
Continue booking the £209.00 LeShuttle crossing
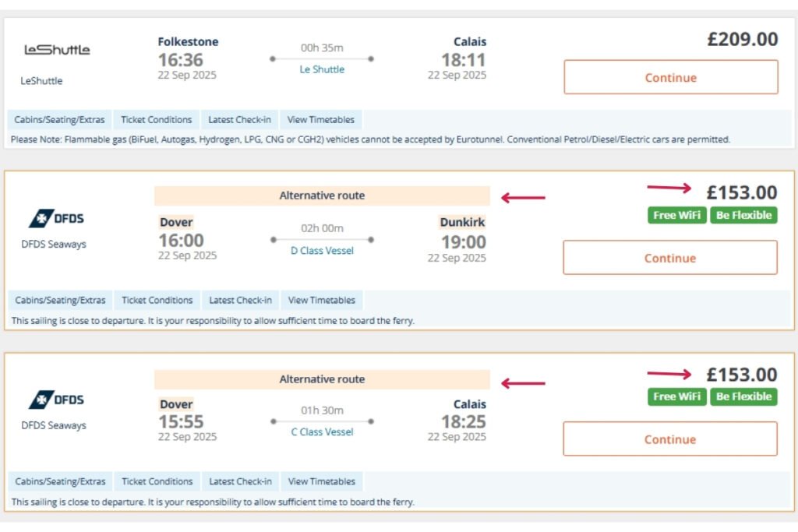(669, 77)
